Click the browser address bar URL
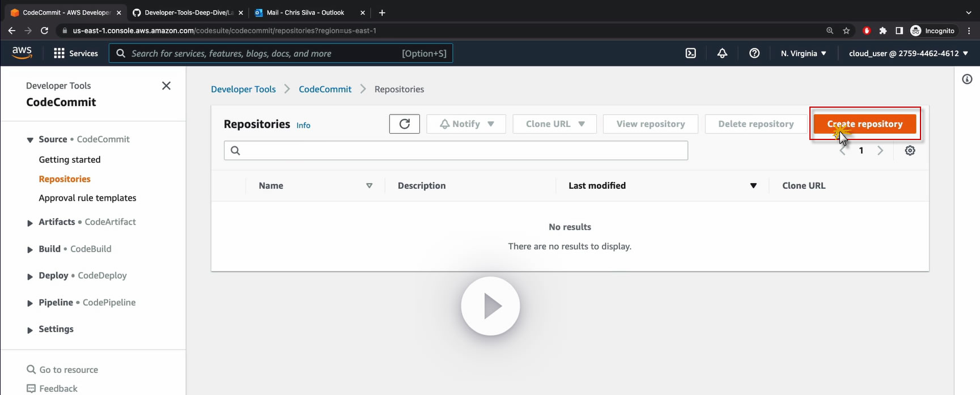980x395 pixels. [x=224, y=31]
